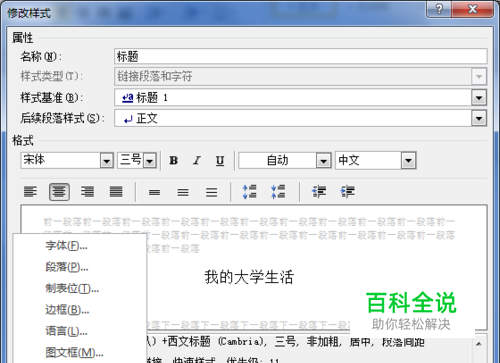Open the 自动 font color dropdown
The width and height of the screenshot is (500, 363).
click(323, 161)
